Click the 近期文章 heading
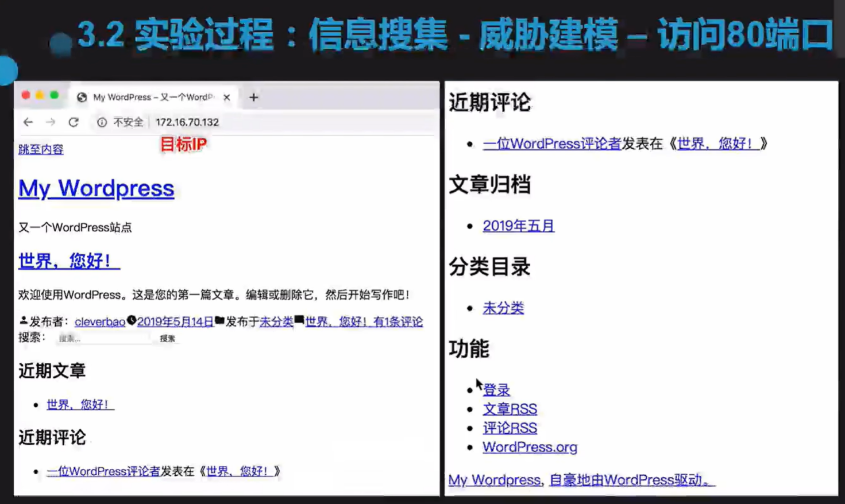This screenshot has width=845, height=504. coord(52,371)
